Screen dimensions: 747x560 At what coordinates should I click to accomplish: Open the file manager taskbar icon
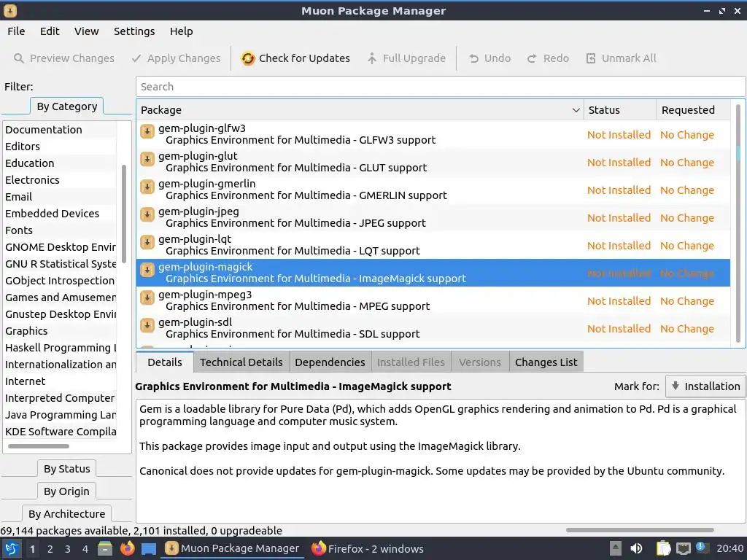tap(105, 548)
